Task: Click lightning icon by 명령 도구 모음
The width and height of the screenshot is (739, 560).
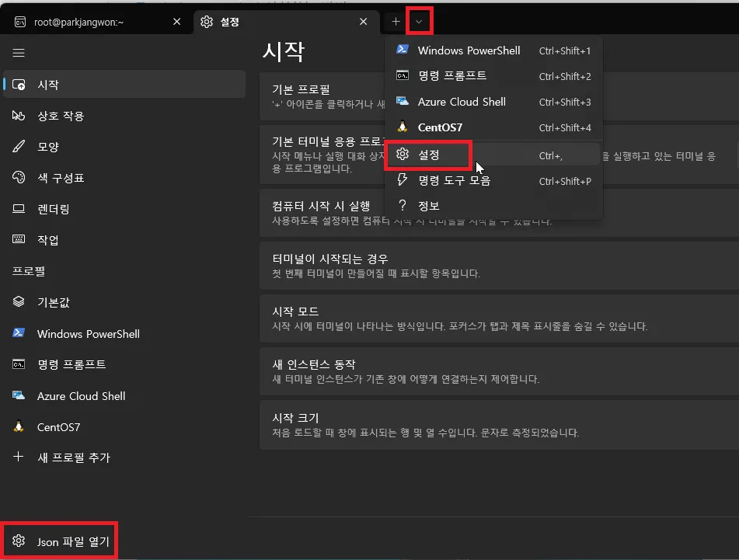Action: (x=402, y=179)
